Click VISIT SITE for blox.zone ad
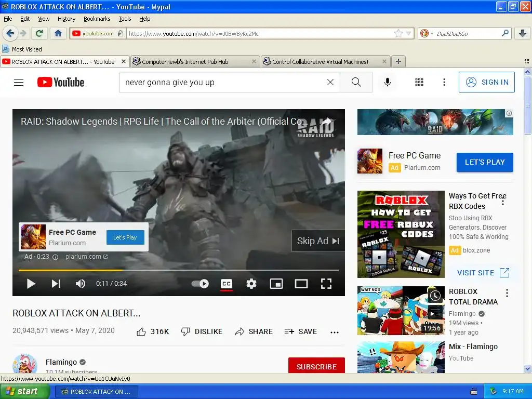The width and height of the screenshot is (532, 399). pos(483,273)
